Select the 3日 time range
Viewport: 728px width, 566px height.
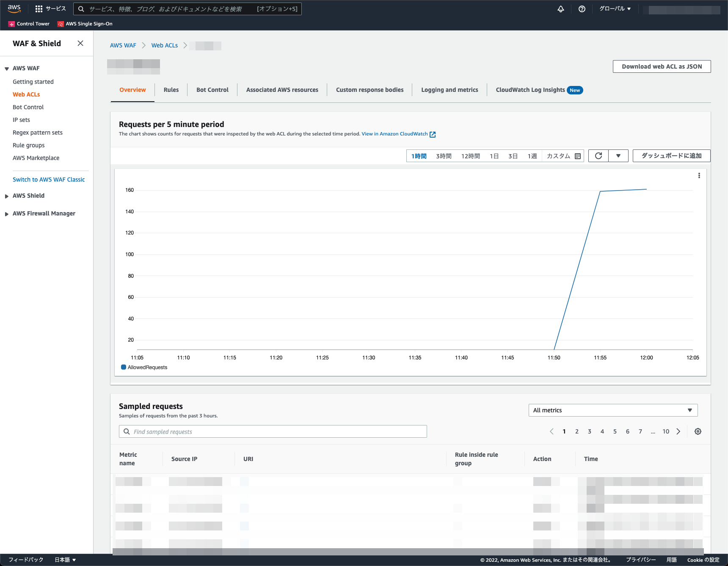coord(513,156)
